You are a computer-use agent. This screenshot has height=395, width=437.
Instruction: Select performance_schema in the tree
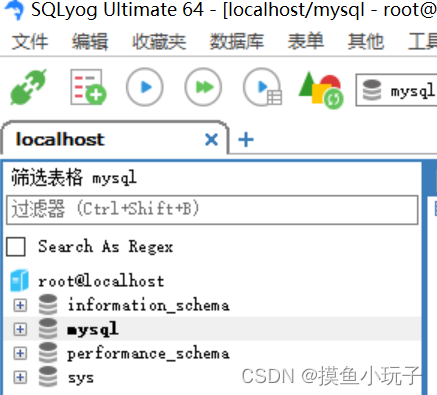coord(149,354)
